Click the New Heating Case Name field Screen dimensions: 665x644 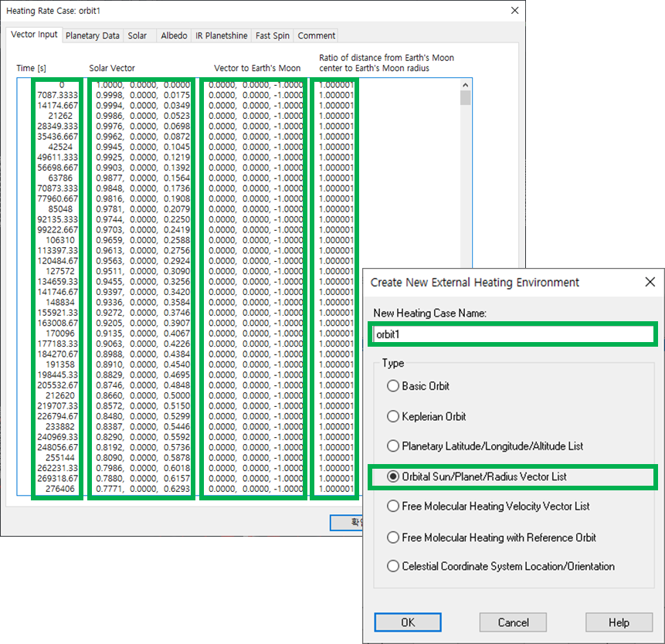pos(513,334)
